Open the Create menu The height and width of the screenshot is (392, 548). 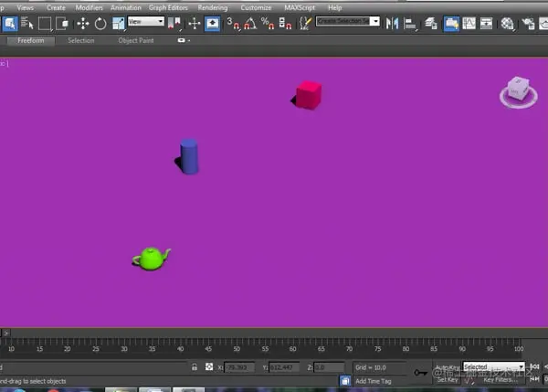point(56,7)
